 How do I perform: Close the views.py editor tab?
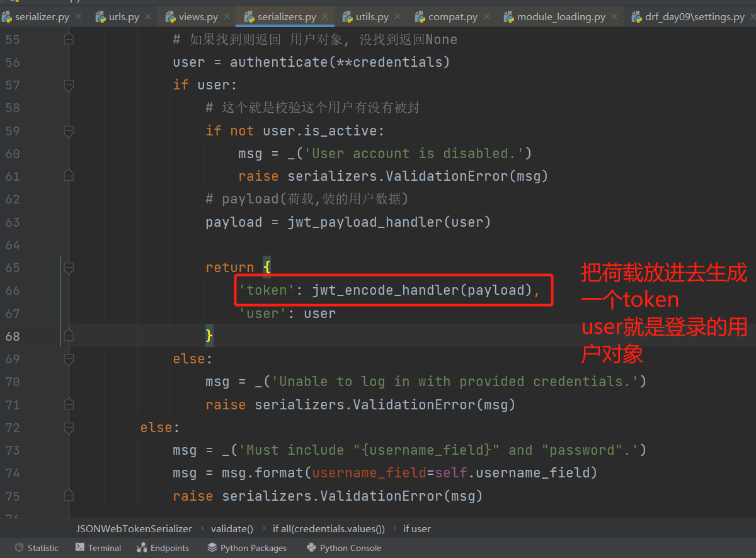[227, 17]
